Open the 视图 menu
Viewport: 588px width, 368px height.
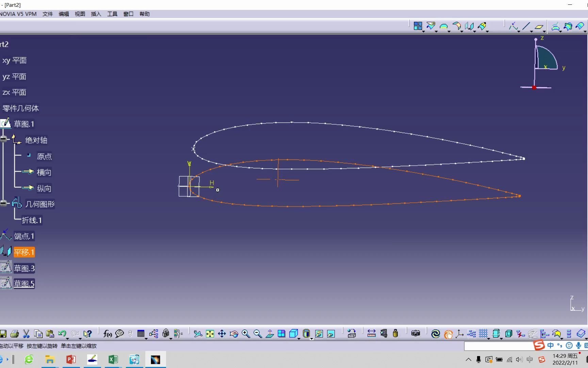(x=80, y=14)
